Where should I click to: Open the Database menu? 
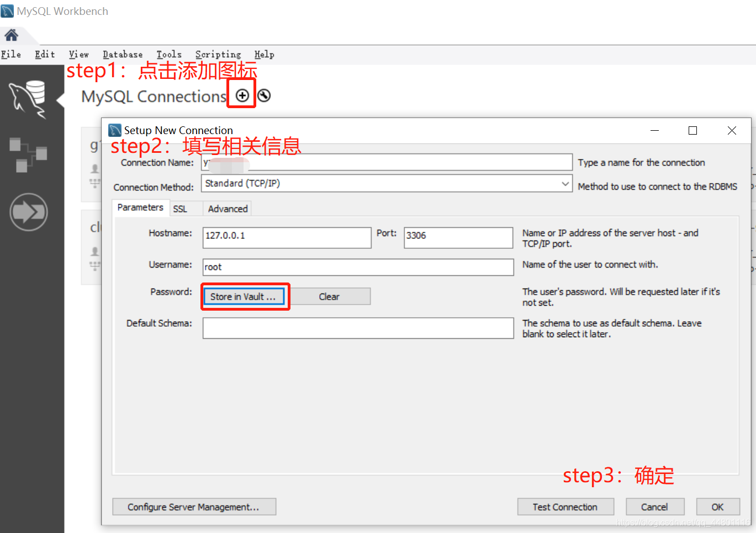tap(123, 54)
